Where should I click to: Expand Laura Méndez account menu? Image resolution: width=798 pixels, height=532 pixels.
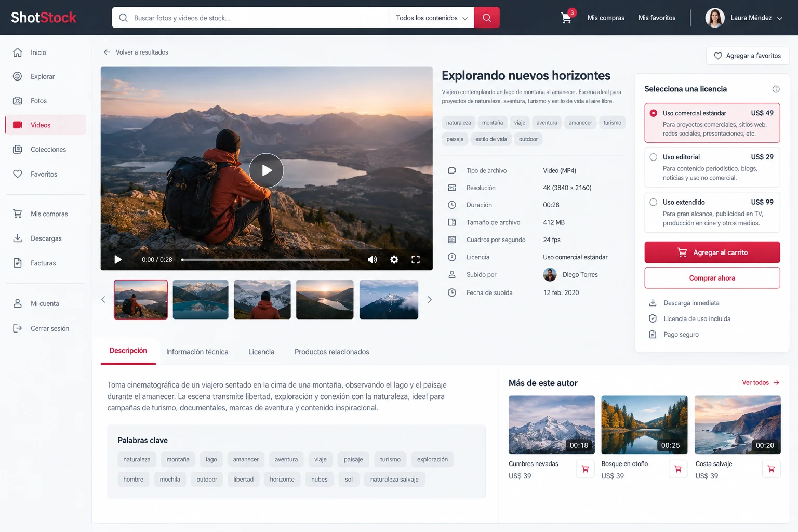(x=744, y=18)
